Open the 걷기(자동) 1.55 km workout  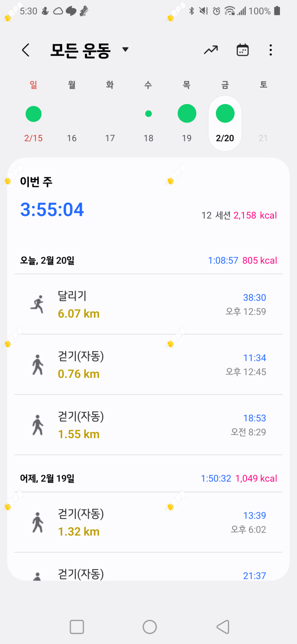(148, 425)
